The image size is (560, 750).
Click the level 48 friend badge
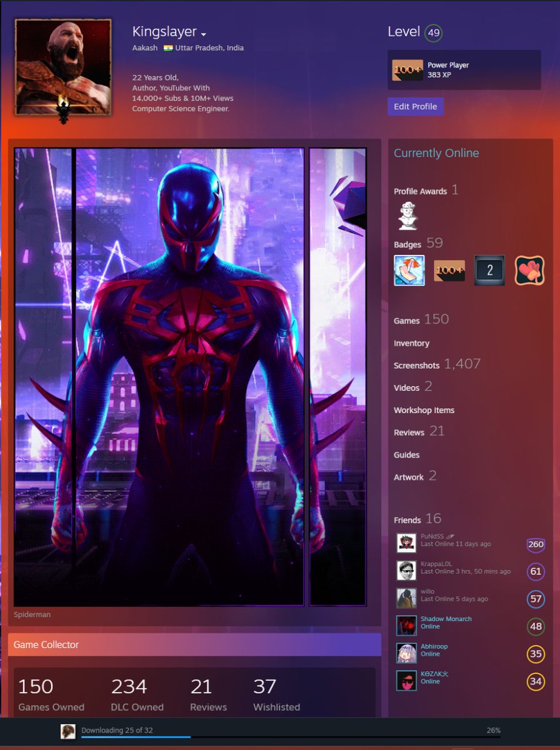tap(536, 626)
